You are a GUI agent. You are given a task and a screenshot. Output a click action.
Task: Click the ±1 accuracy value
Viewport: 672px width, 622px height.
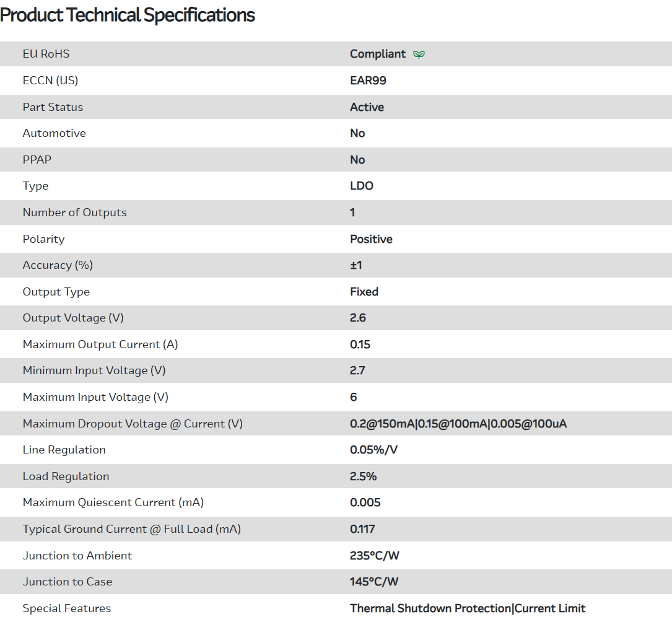click(356, 265)
